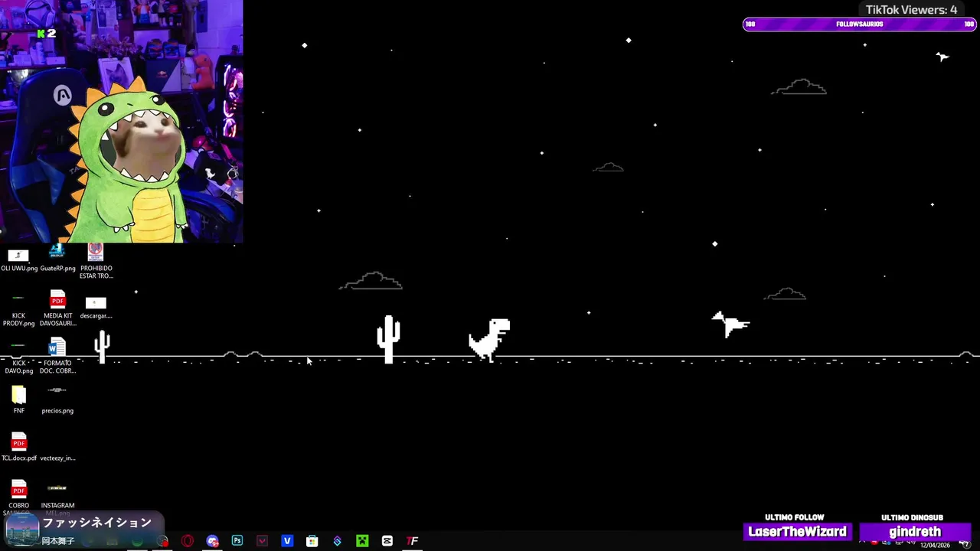The image size is (980, 551).
Task: Click the ULTIMO FOLLOW heading
Action: pyautogui.click(x=794, y=517)
